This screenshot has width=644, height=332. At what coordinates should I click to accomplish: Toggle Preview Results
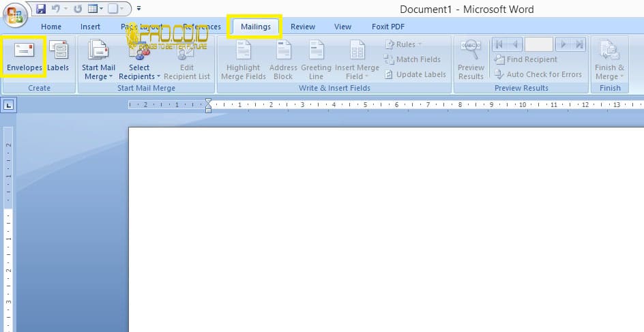click(x=471, y=60)
